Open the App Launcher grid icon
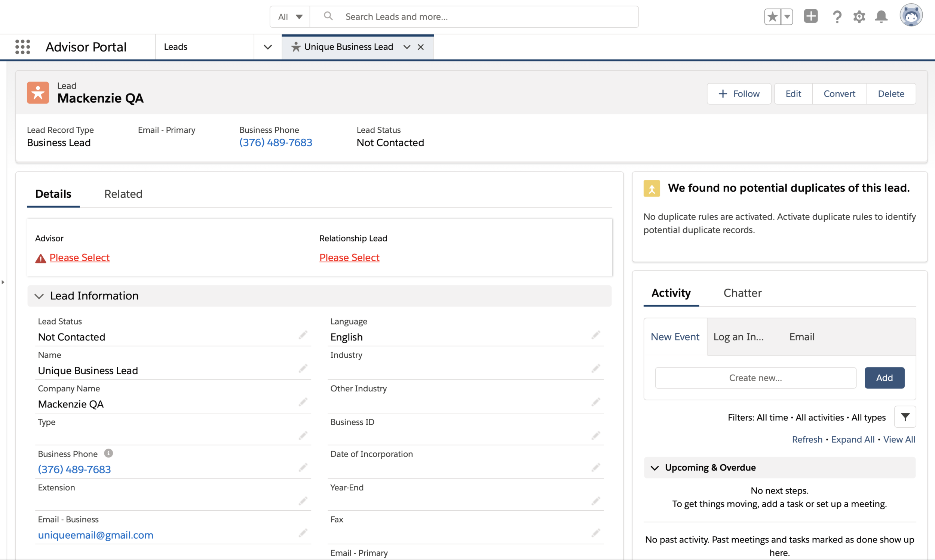 [23, 47]
